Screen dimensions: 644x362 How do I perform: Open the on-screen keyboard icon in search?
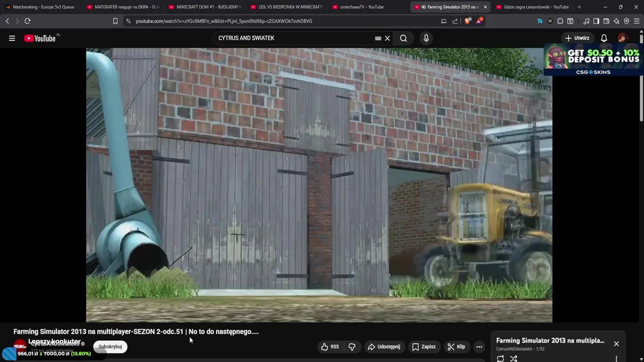(x=378, y=38)
